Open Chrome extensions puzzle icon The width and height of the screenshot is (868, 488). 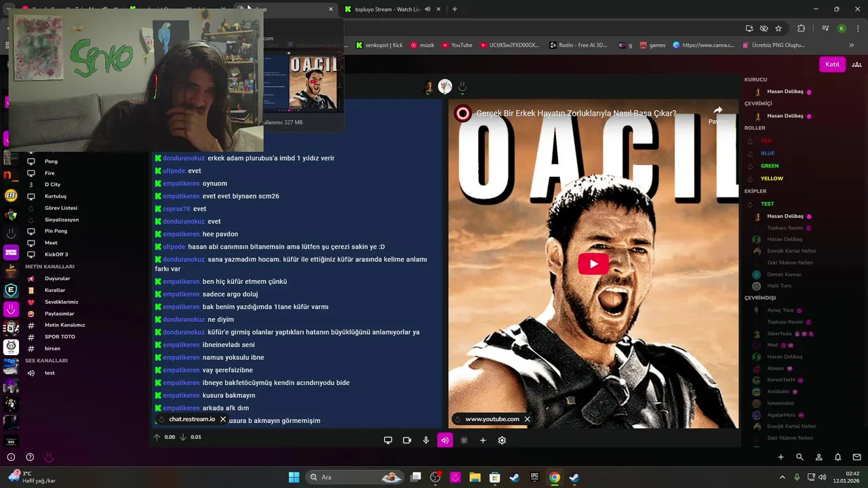click(802, 28)
